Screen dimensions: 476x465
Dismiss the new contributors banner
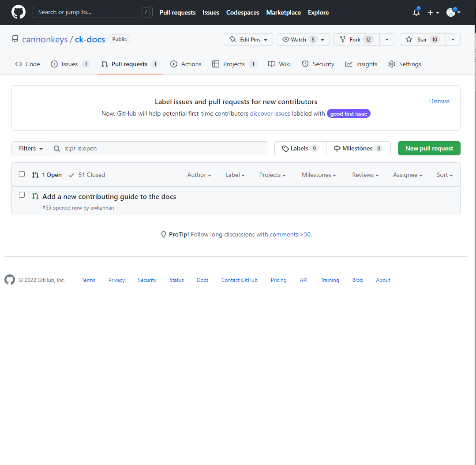tap(439, 101)
